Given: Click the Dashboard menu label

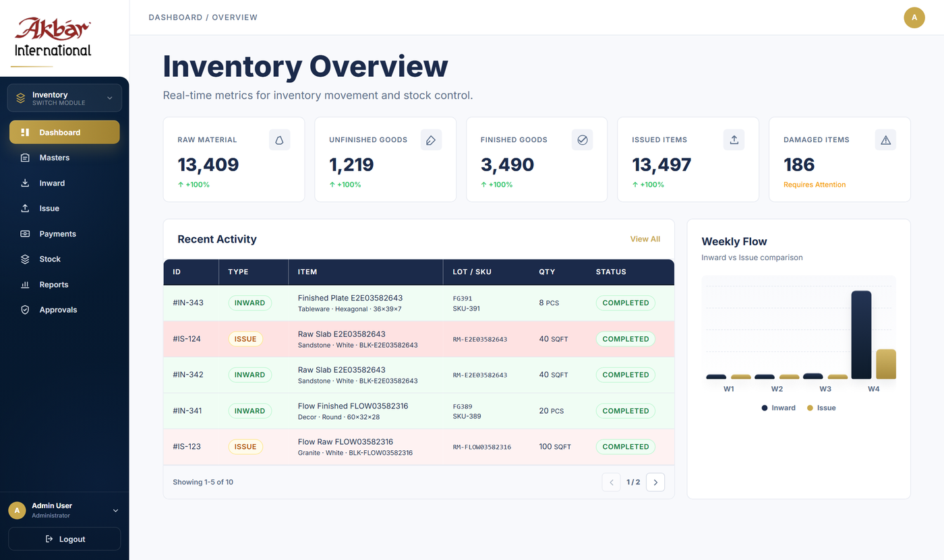Looking at the screenshot, I should pos(60,133).
